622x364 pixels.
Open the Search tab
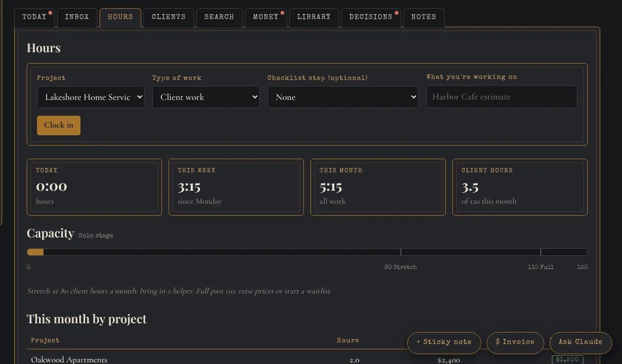(x=219, y=17)
